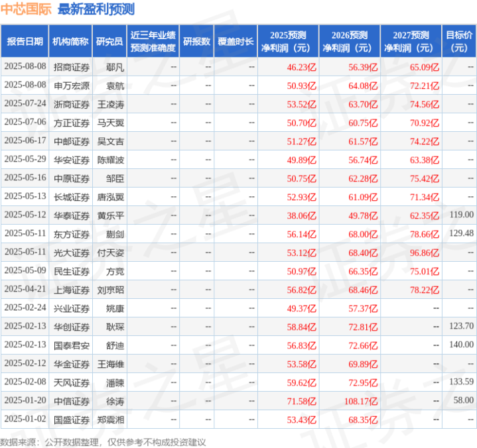Click the date 2025-05-29
477x448 pixels.
pos(25,159)
